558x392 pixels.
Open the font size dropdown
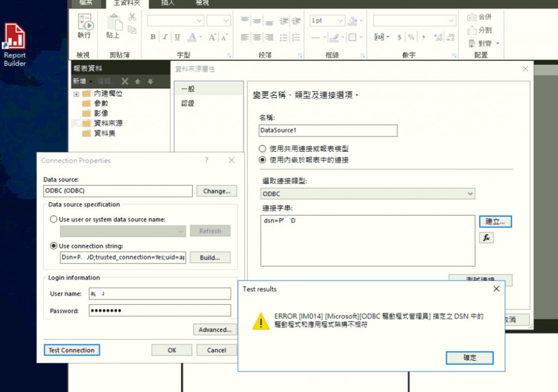point(226,21)
